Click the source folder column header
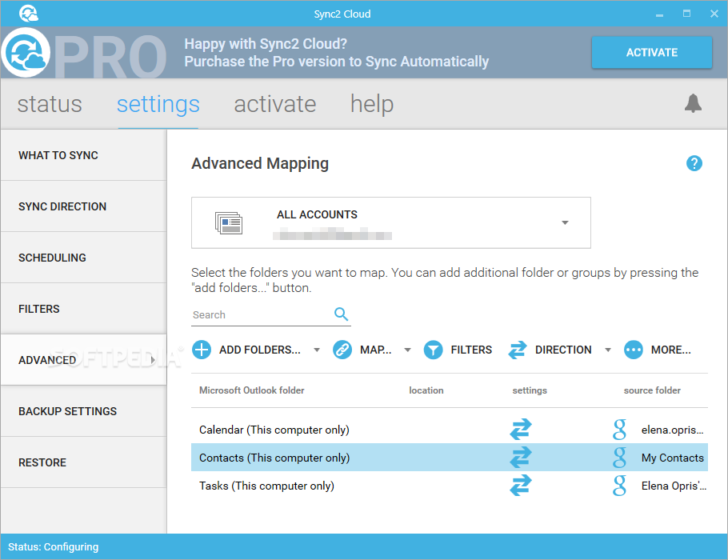Screen dimensions: 728x560 tap(652, 390)
